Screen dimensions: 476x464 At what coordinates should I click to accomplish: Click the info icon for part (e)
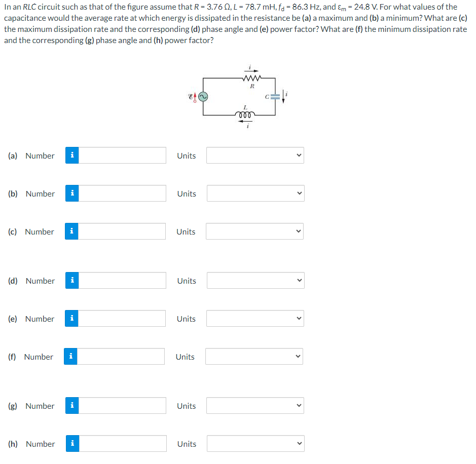pos(71,318)
